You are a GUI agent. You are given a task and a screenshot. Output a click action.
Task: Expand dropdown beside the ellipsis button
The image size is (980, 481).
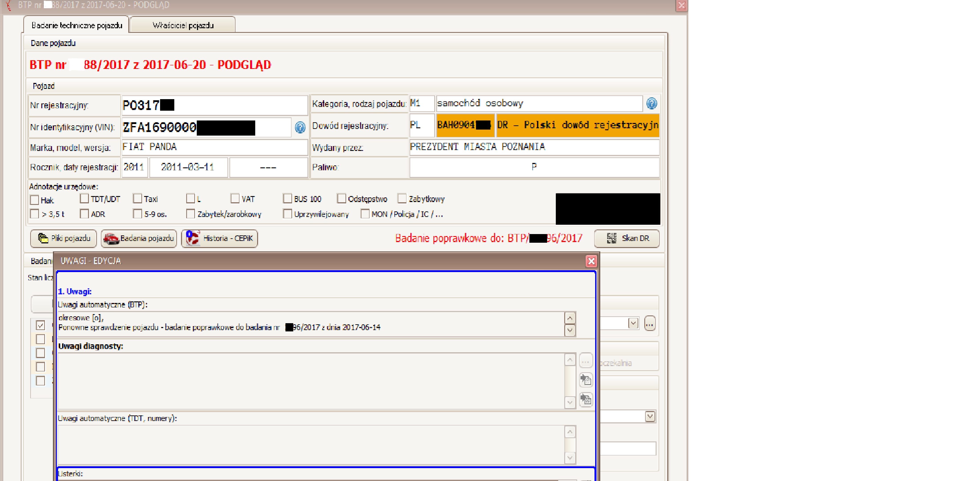(x=633, y=324)
